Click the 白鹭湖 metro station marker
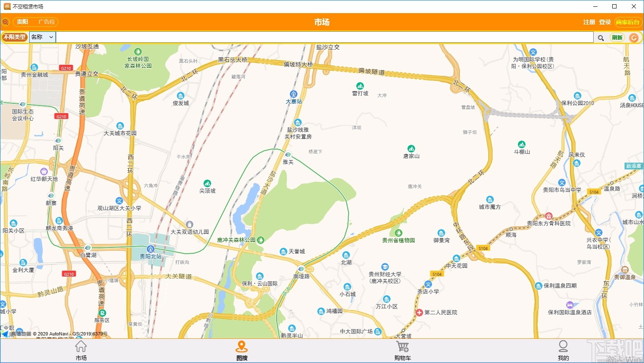Screen dimensions: 644x363 click(88, 247)
